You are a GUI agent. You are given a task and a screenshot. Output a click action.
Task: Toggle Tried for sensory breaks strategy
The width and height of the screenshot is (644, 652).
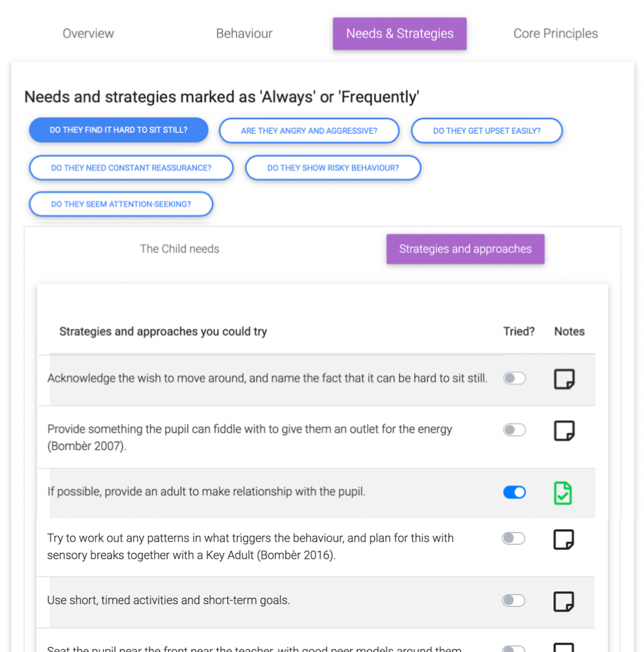click(x=514, y=538)
